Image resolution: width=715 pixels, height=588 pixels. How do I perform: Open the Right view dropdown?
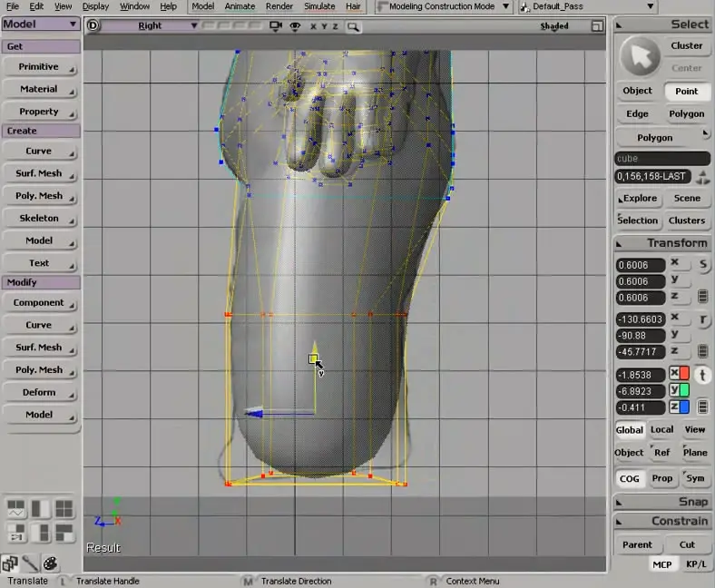click(x=151, y=26)
